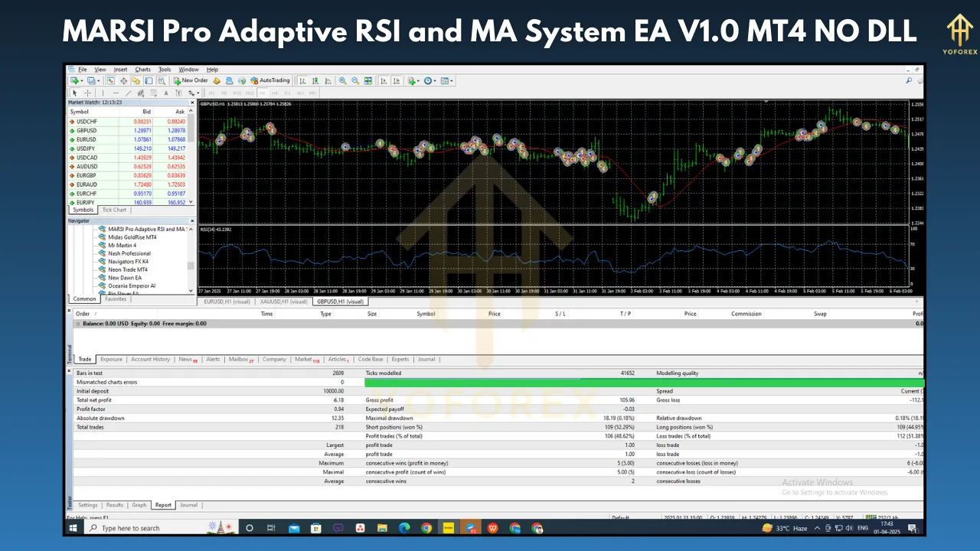Image resolution: width=980 pixels, height=551 pixels.
Task: Select the Vertical Line tool
Action: pos(103,93)
